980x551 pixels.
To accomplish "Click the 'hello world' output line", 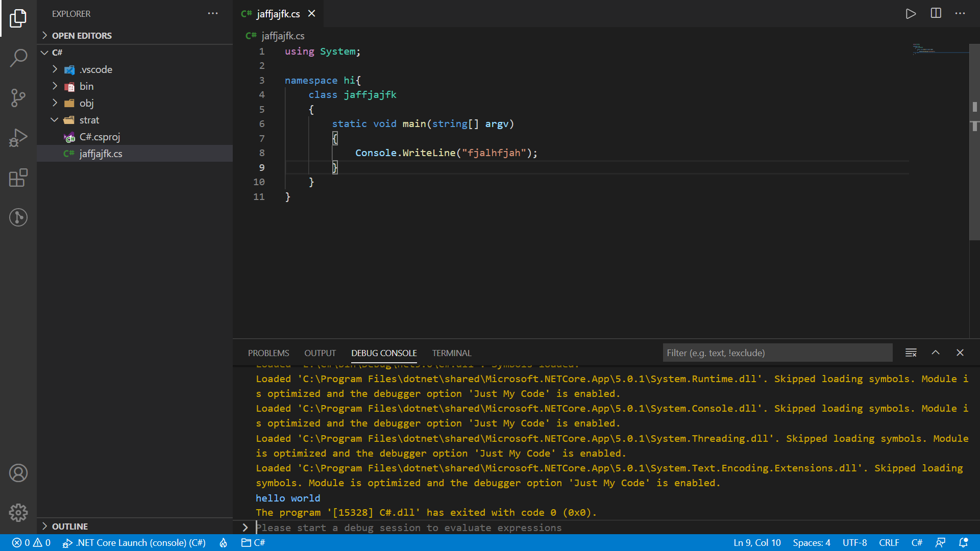I will pyautogui.click(x=288, y=498).
